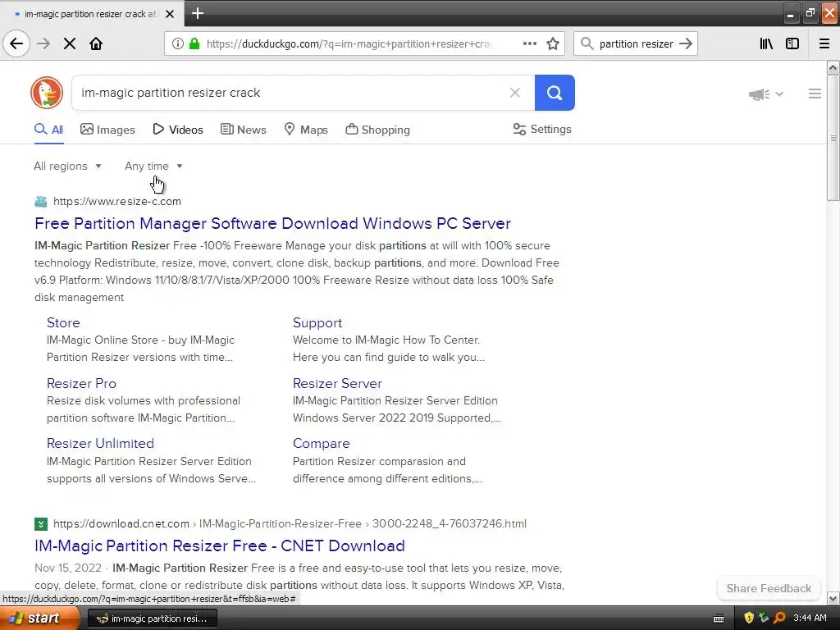Click the resize-c.com site favicon

[41, 202]
